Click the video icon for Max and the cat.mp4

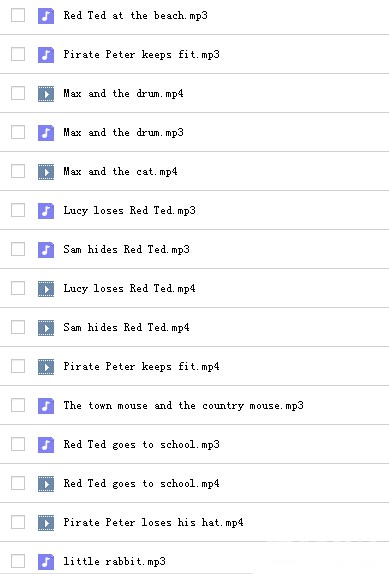click(46, 172)
